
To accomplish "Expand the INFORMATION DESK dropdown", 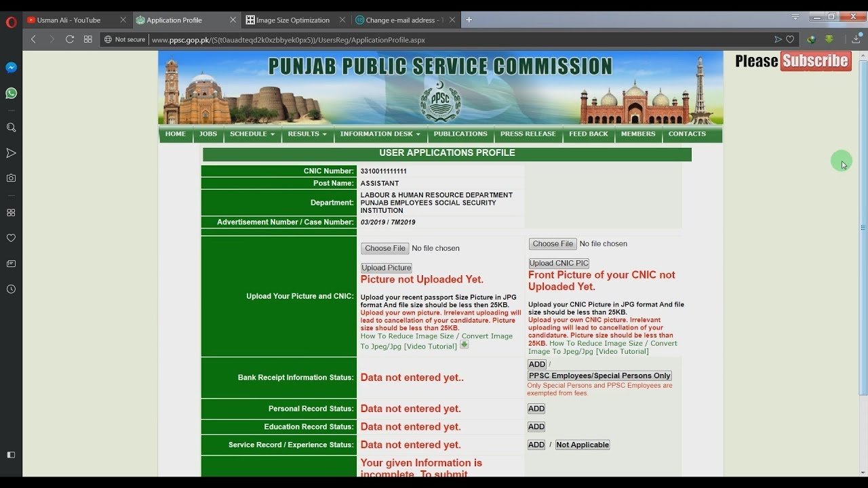I will (379, 134).
